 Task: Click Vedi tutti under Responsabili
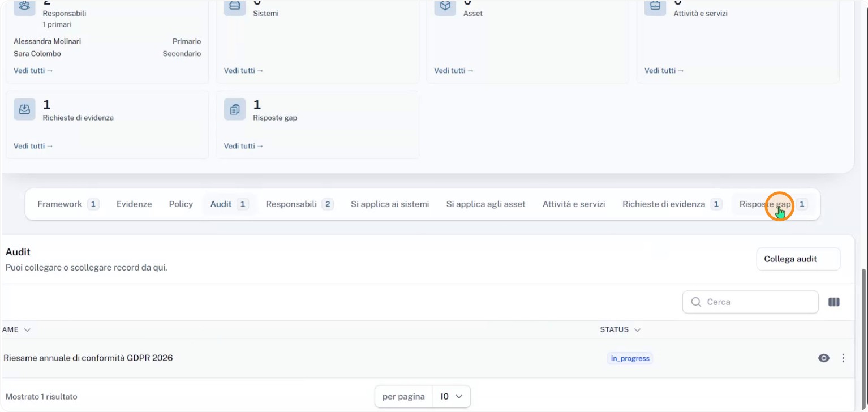[33, 71]
